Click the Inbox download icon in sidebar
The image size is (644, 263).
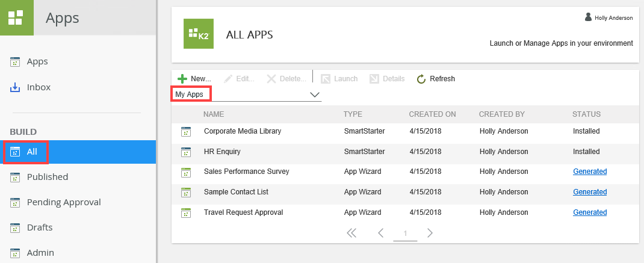(16, 88)
